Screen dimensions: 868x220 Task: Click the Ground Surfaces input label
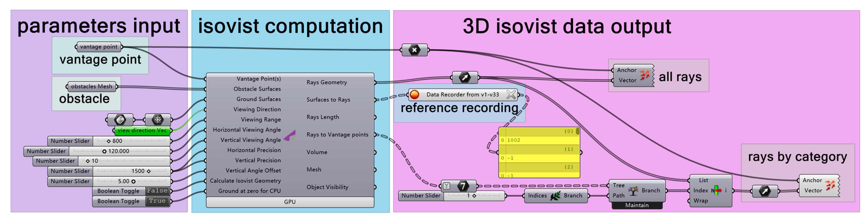click(x=258, y=99)
